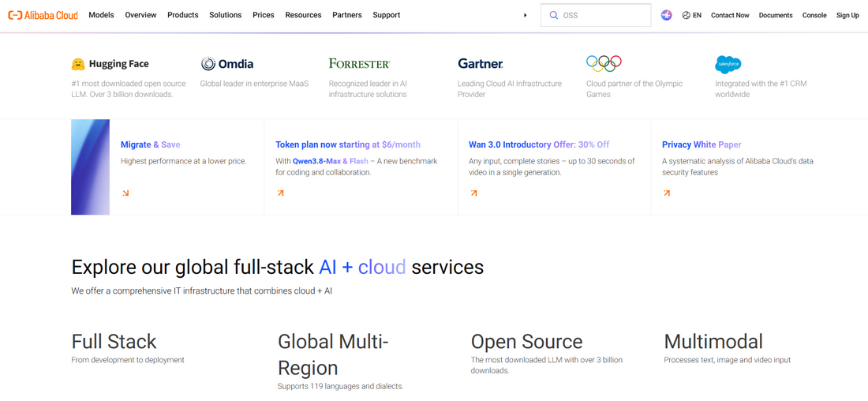Image resolution: width=868 pixels, height=401 pixels.
Task: Open Wan 3.0 Introductory Offer link
Action: click(x=539, y=144)
